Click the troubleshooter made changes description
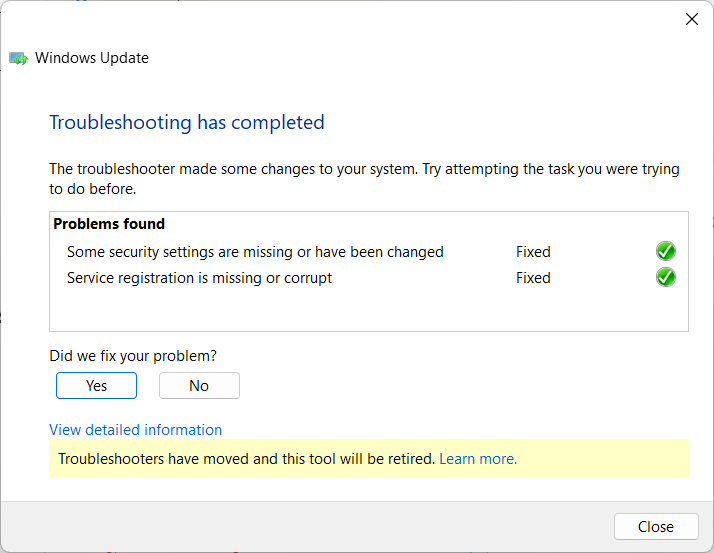The width and height of the screenshot is (714, 553). pos(364,179)
